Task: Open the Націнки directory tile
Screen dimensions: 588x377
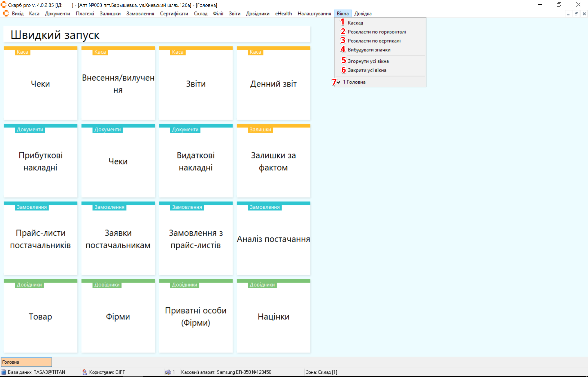Action: (273, 317)
